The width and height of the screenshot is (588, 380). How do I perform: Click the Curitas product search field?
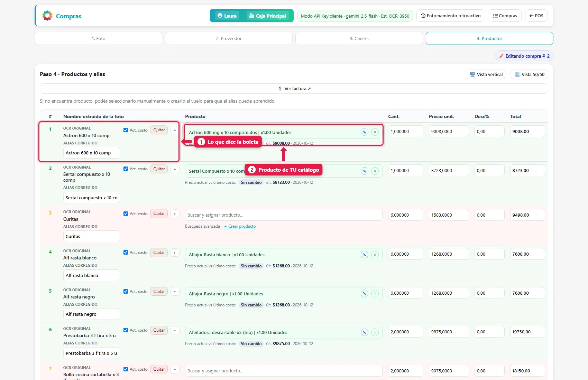tap(284, 215)
